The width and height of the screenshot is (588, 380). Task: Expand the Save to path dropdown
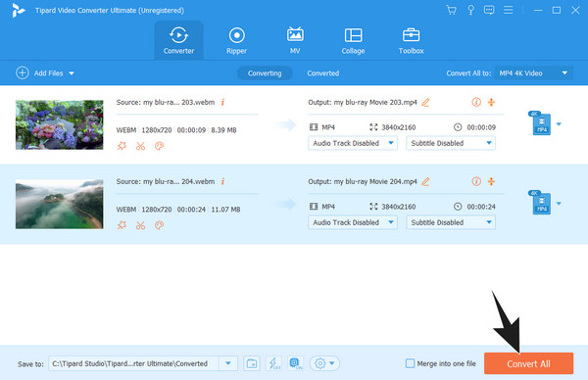(228, 363)
